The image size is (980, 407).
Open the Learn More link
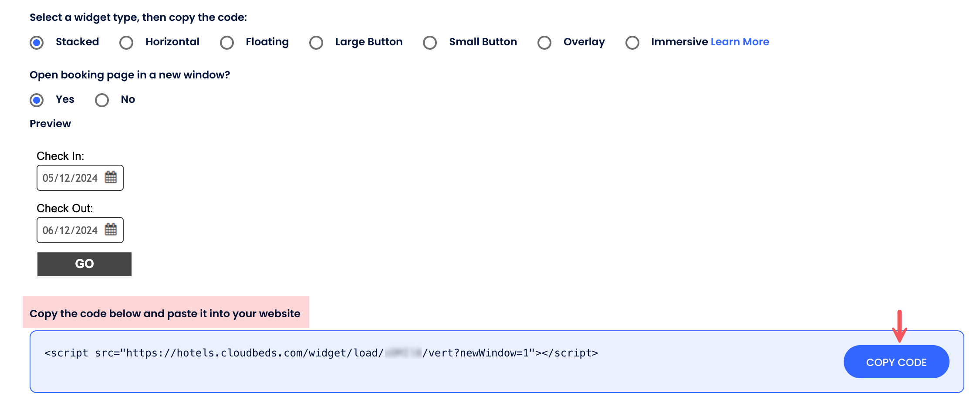pos(740,42)
